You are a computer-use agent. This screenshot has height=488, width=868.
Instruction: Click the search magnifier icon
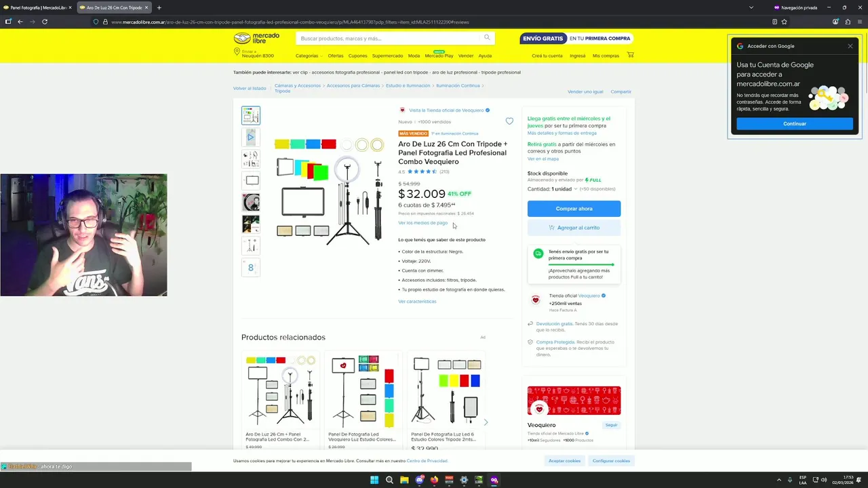(487, 38)
